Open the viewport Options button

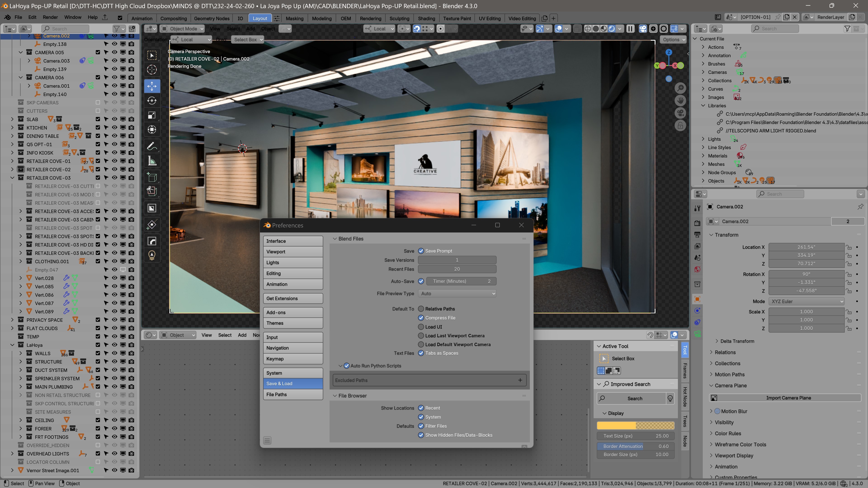674,40
